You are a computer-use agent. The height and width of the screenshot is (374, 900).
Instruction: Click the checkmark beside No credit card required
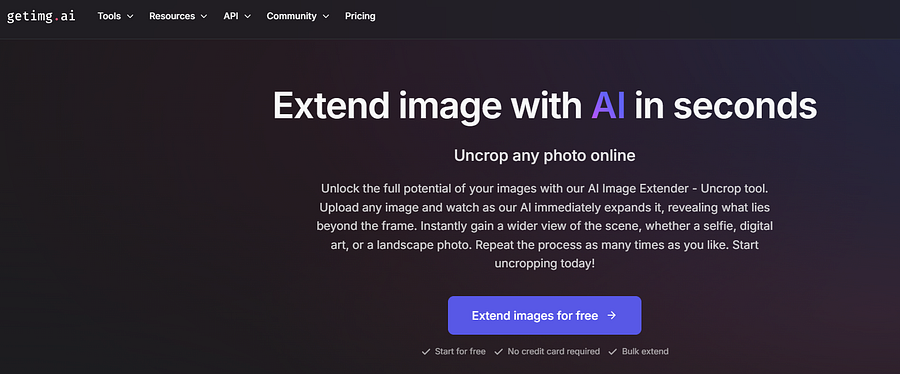pyautogui.click(x=499, y=352)
